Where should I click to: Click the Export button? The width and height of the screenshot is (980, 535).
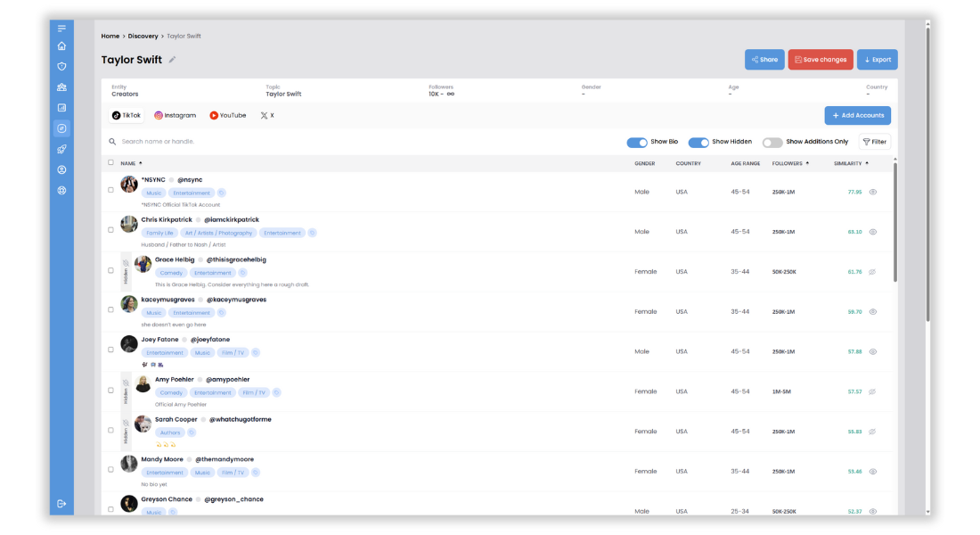tap(877, 60)
